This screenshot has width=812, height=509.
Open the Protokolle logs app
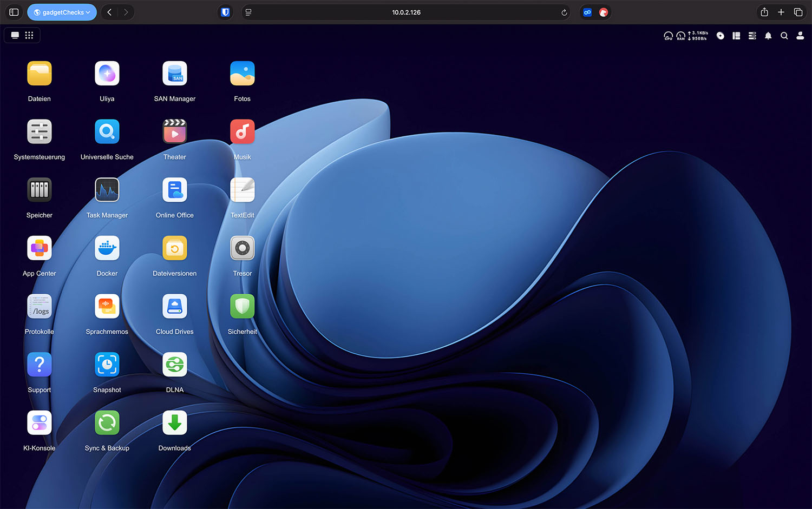(40, 307)
